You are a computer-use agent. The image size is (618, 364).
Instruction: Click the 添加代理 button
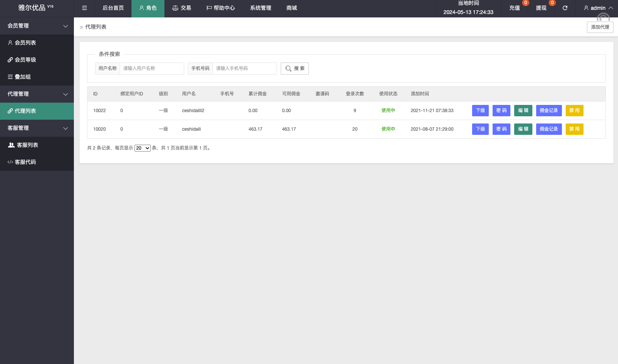(600, 27)
